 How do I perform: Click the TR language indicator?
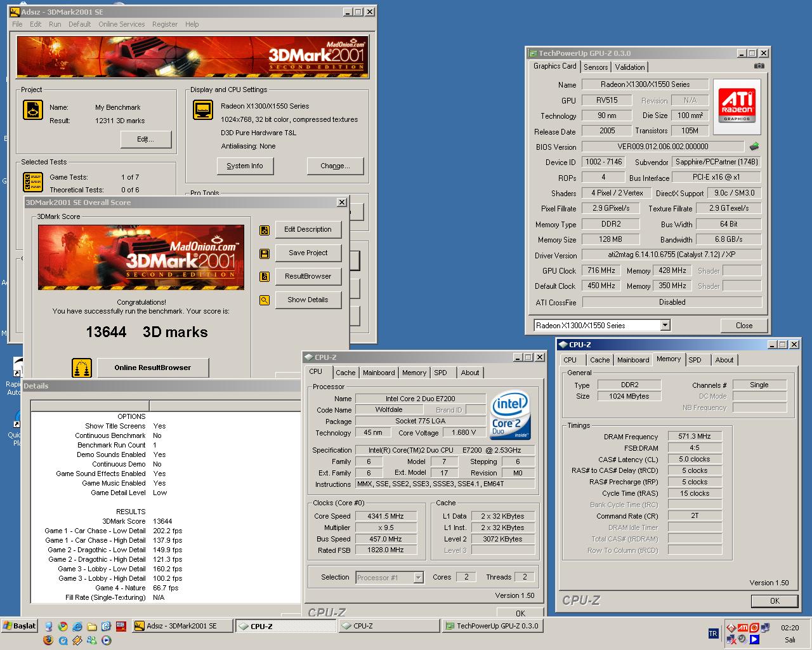[714, 633]
